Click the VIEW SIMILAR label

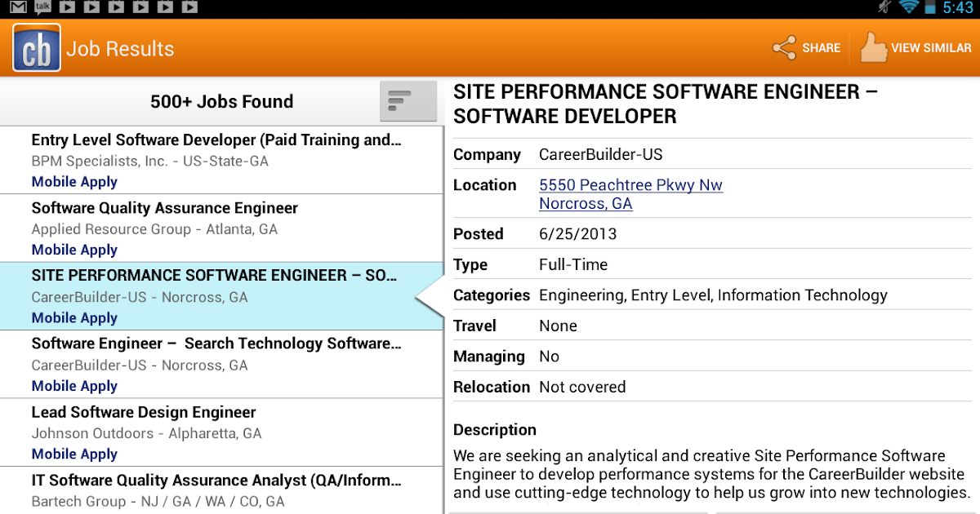tap(931, 48)
